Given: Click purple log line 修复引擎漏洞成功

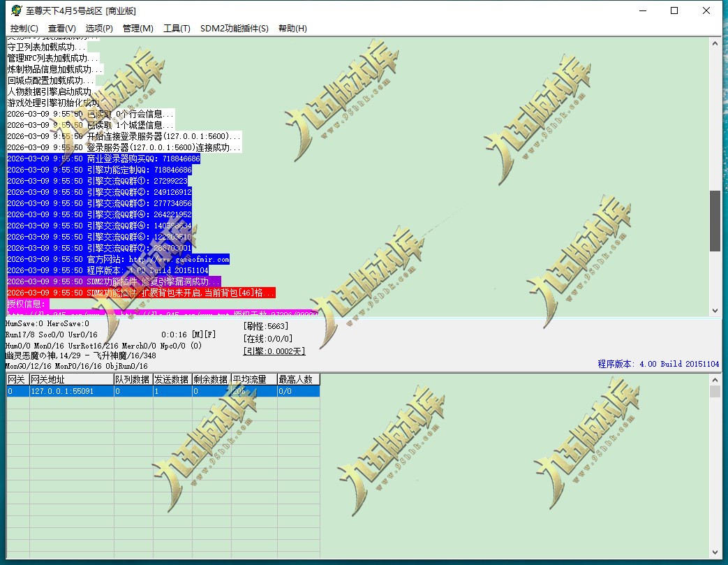Looking at the screenshot, I should click(114, 281).
